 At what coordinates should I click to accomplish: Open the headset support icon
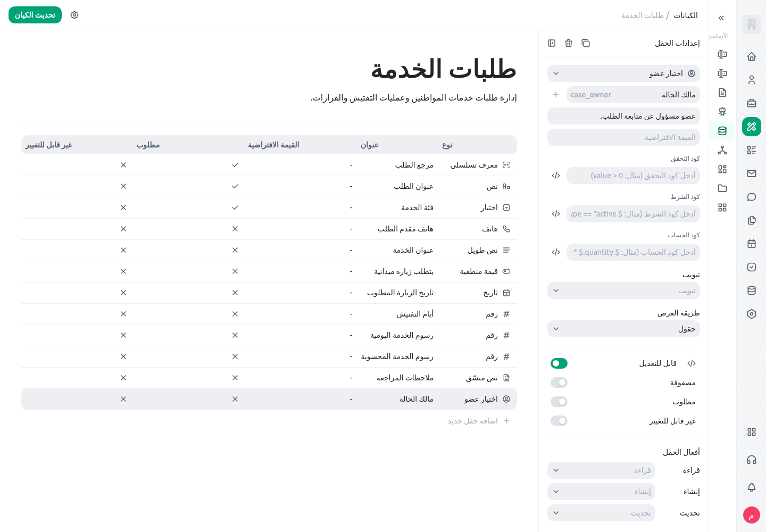coord(752,460)
